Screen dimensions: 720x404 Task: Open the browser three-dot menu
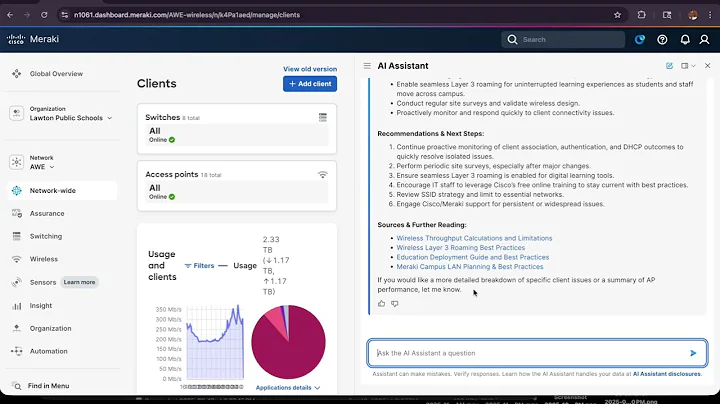pyautogui.click(x=710, y=15)
